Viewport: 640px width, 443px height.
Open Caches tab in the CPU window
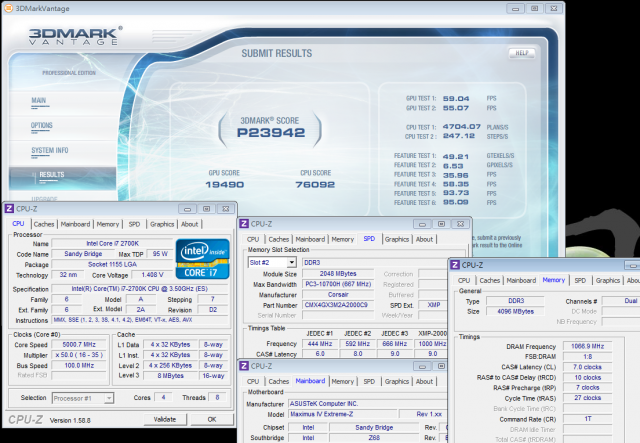coord(44,224)
